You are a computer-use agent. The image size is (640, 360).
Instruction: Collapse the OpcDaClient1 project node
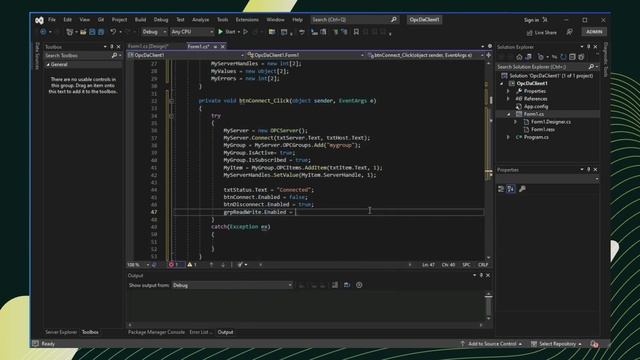point(502,83)
